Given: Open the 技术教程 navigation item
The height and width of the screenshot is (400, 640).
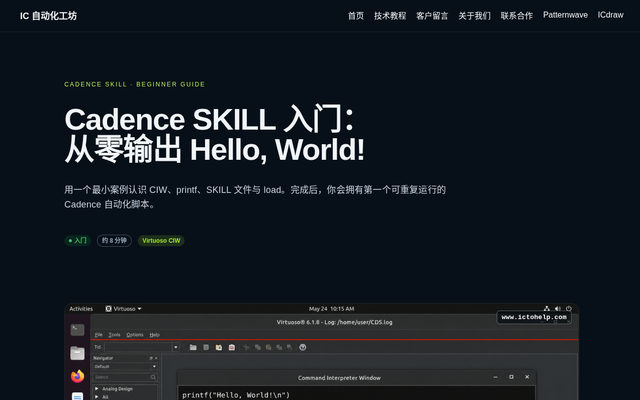Looking at the screenshot, I should [x=390, y=16].
